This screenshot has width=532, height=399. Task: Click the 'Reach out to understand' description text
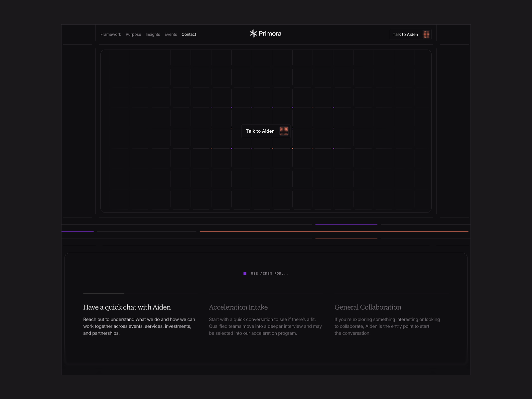(x=139, y=326)
